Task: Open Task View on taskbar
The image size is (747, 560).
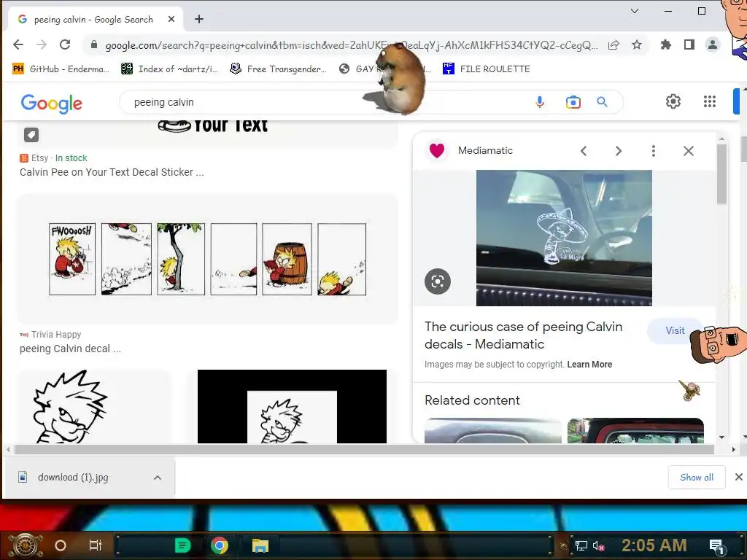Action: 96,545
